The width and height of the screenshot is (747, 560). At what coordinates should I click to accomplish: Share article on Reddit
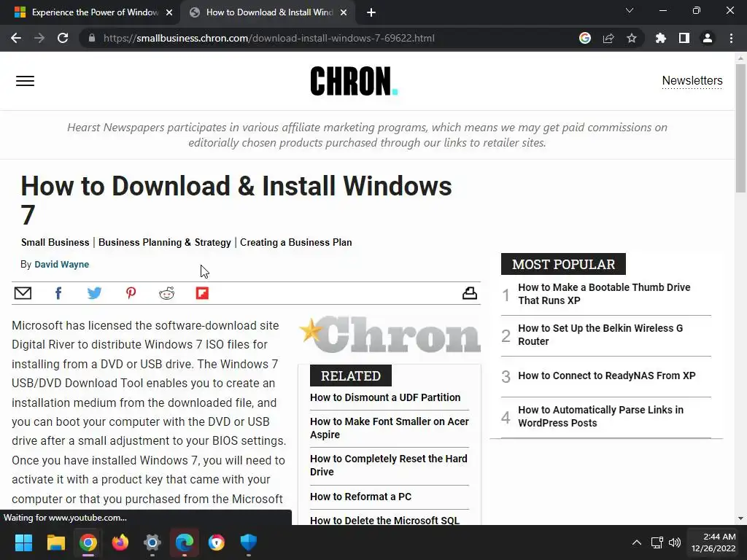167,293
